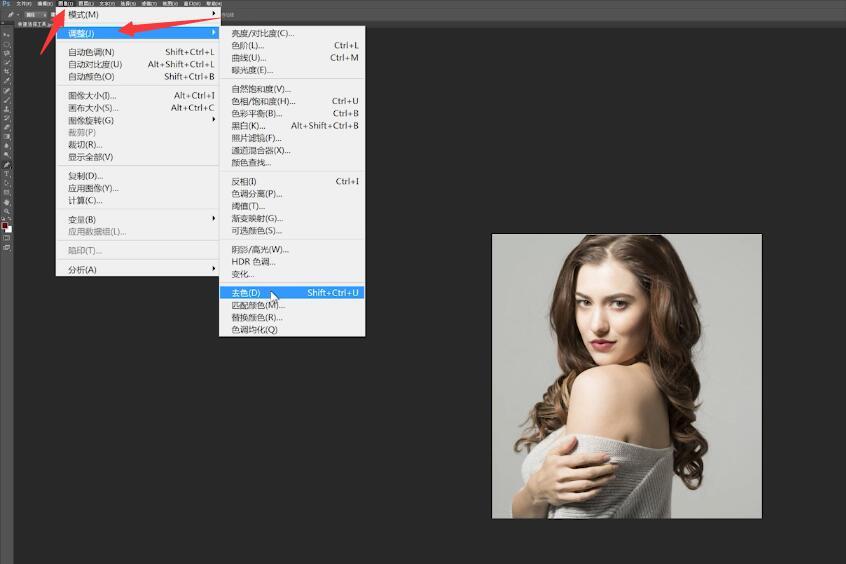Select the Rectangular Marquee tool
Viewport: 846px width, 564px height.
click(x=7, y=44)
